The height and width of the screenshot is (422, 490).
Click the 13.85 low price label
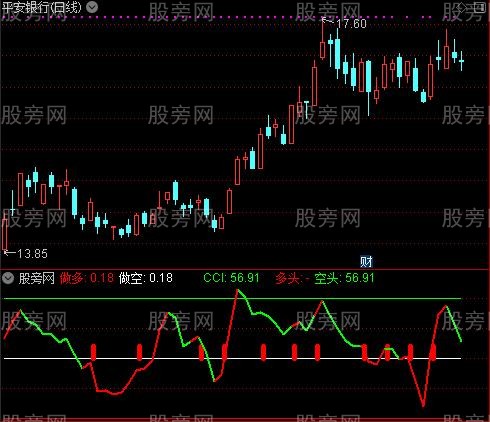pos(32,254)
